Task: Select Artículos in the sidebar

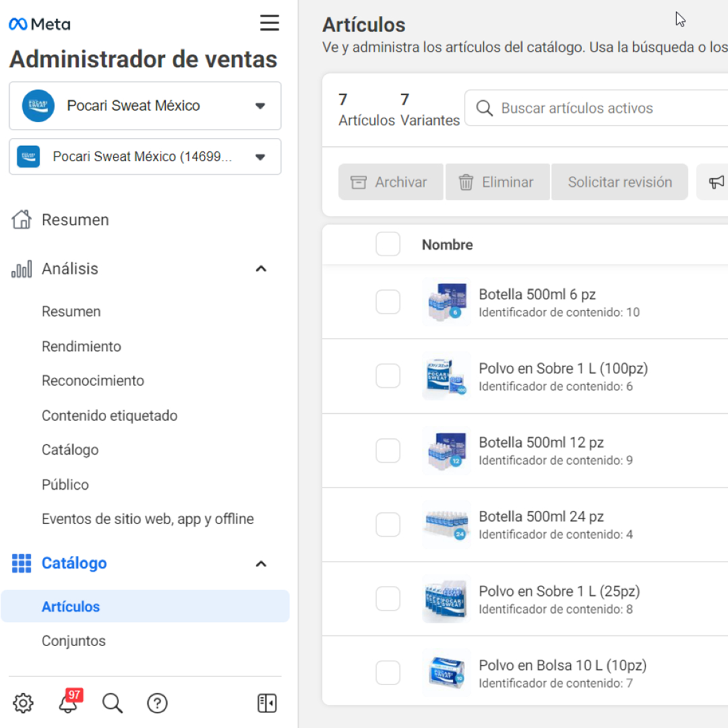Action: coord(145,607)
